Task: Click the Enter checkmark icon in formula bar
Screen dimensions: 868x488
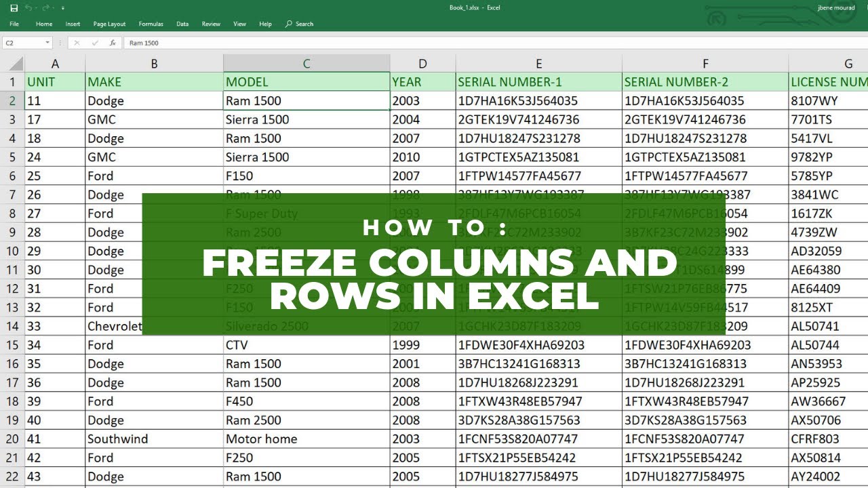Action: coord(94,43)
